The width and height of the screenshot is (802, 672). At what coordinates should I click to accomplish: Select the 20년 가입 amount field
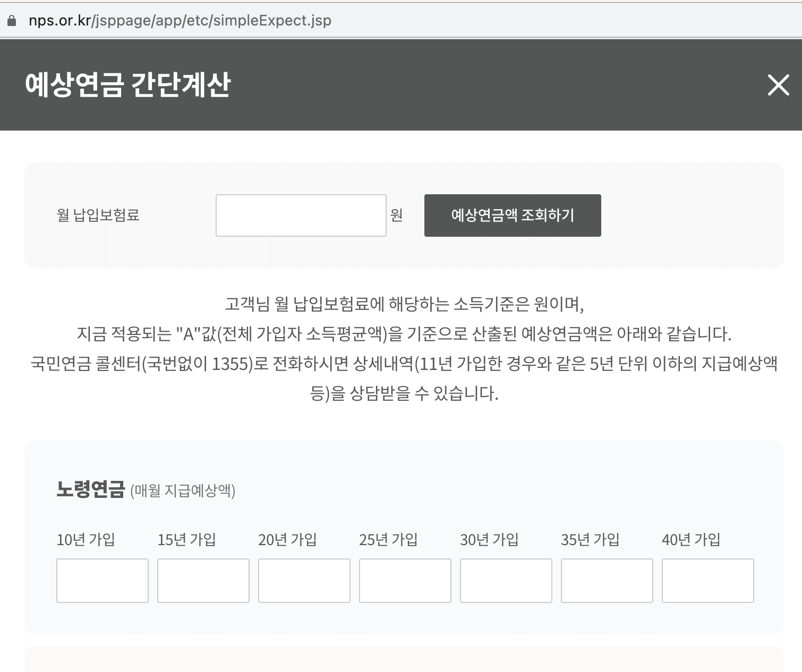point(304,581)
